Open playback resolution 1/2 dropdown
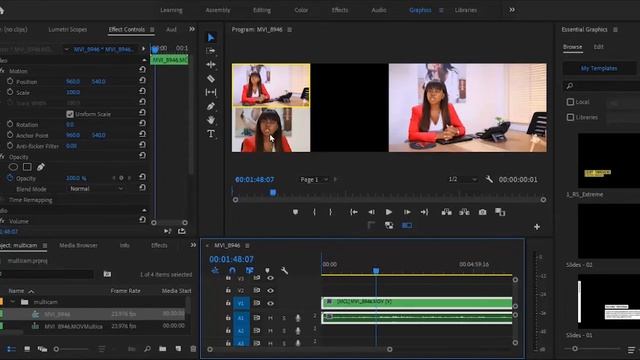Image resolution: width=640 pixels, height=360 pixels. pyautogui.click(x=462, y=179)
